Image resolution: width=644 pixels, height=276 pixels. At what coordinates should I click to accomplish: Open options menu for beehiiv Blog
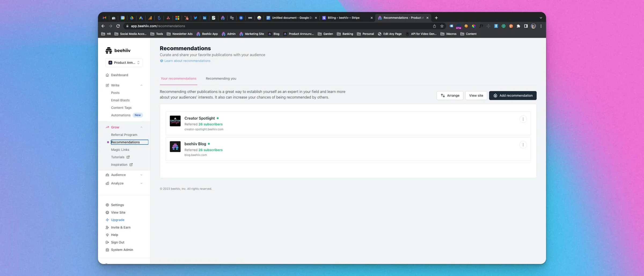point(523,145)
